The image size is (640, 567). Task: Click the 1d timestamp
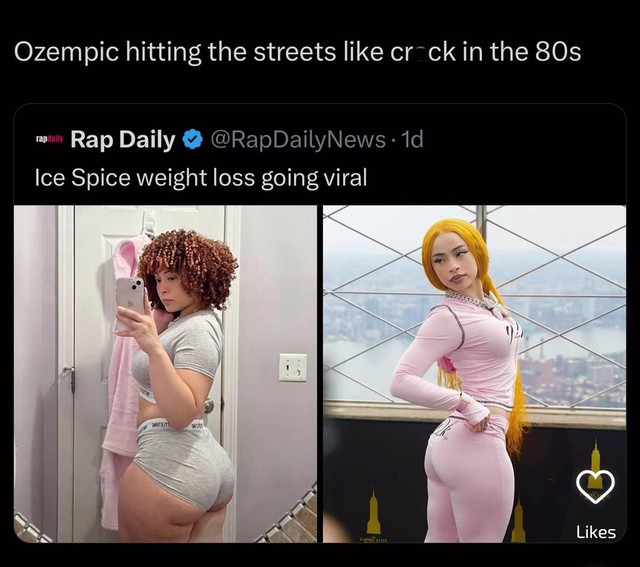(x=412, y=139)
